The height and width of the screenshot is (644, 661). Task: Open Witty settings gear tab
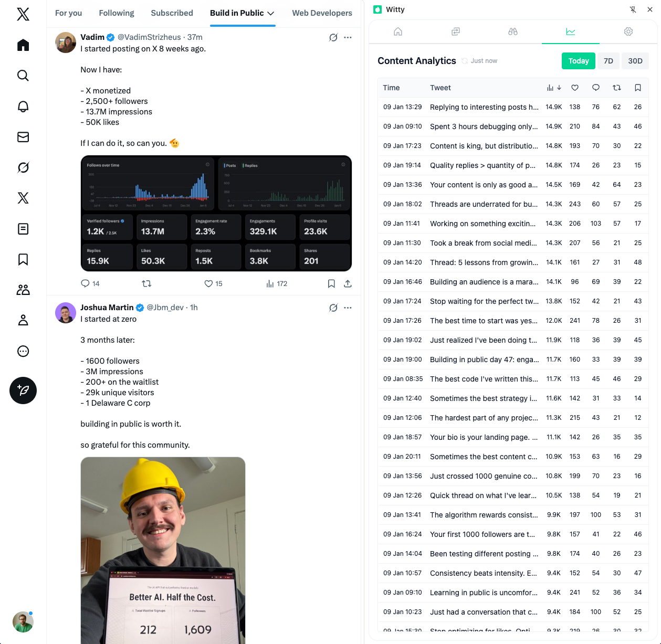[x=628, y=31]
